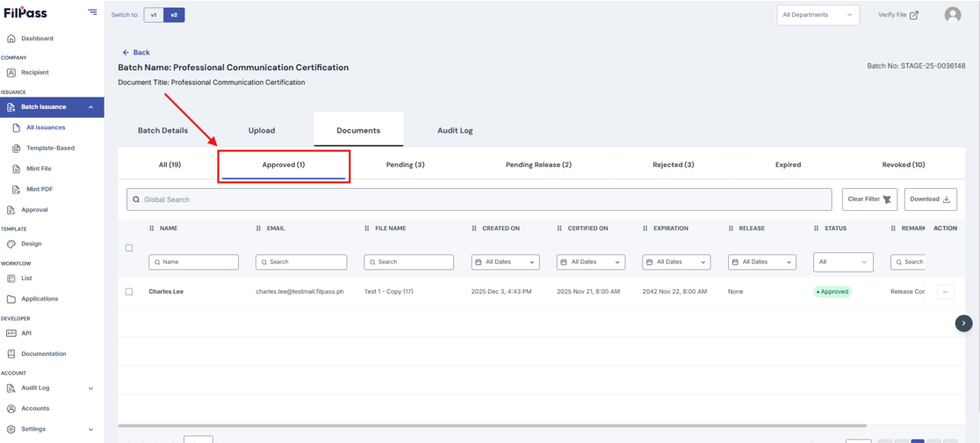The width and height of the screenshot is (980, 443).
Task: Switch to version v2
Action: pyautogui.click(x=174, y=15)
